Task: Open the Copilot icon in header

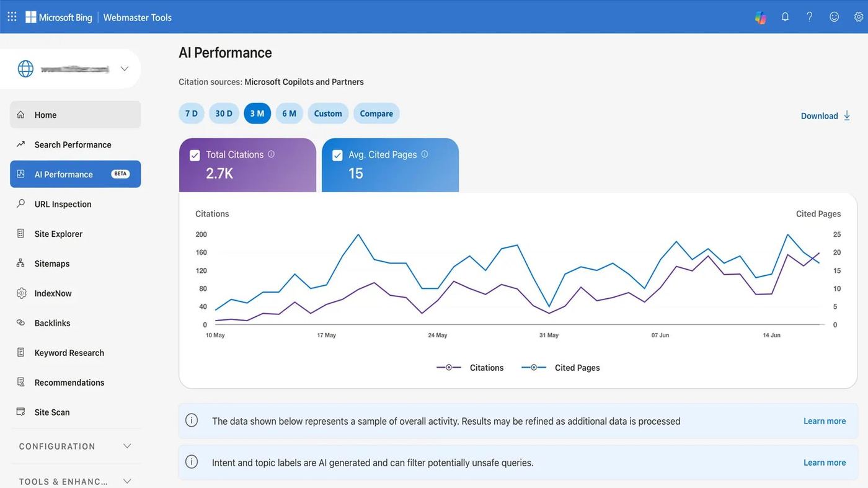Action: click(x=761, y=17)
